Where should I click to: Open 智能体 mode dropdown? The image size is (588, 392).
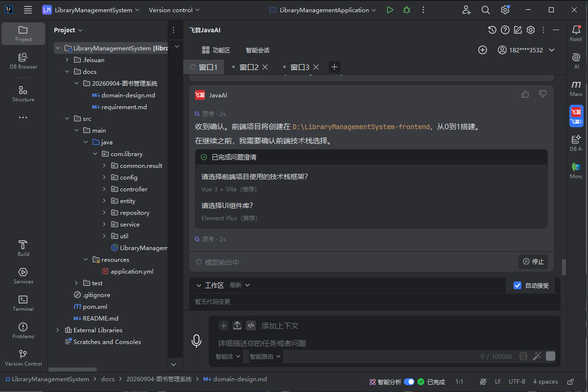[x=228, y=356]
